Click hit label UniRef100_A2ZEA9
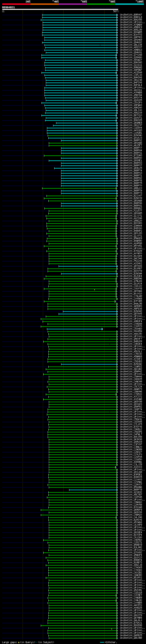This screenshot has width=146, height=644. pos(131,72)
